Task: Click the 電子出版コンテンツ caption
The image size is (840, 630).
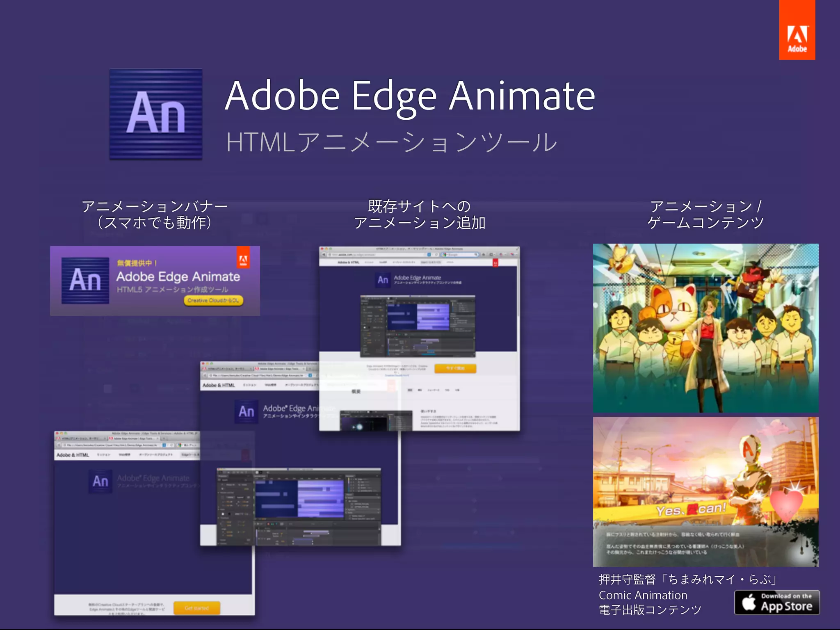Action: pyautogui.click(x=650, y=610)
